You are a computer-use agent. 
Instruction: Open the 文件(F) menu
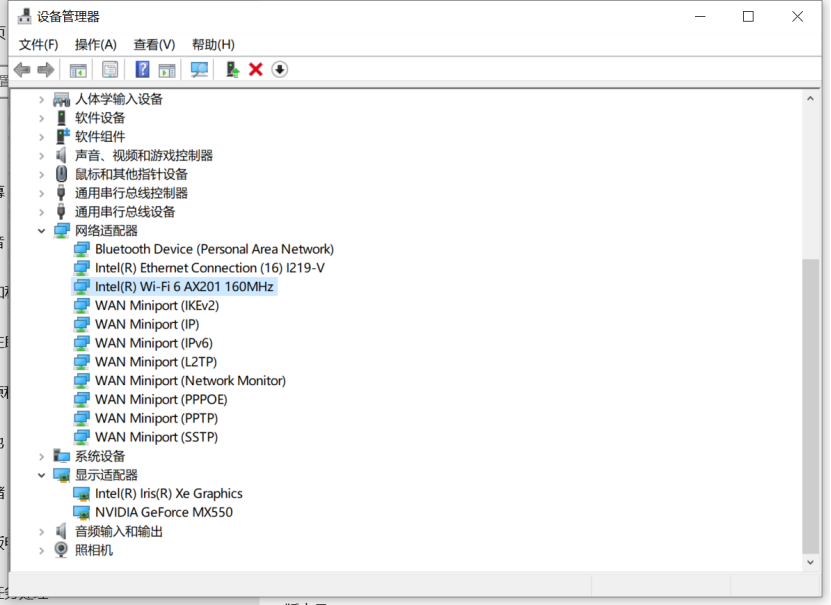click(38, 45)
